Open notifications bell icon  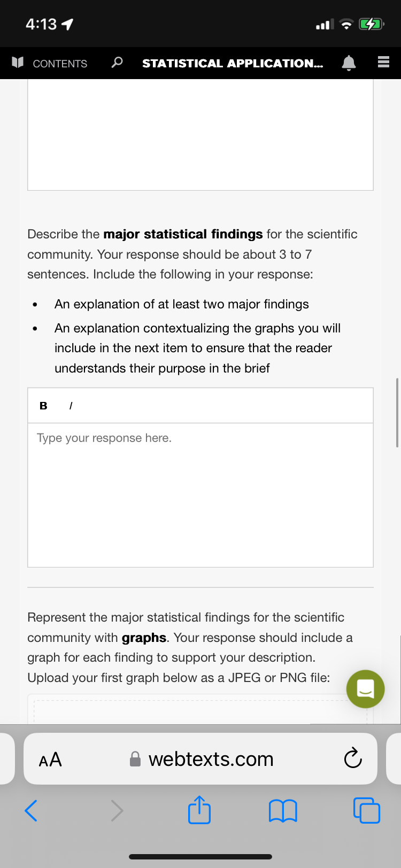tap(349, 63)
